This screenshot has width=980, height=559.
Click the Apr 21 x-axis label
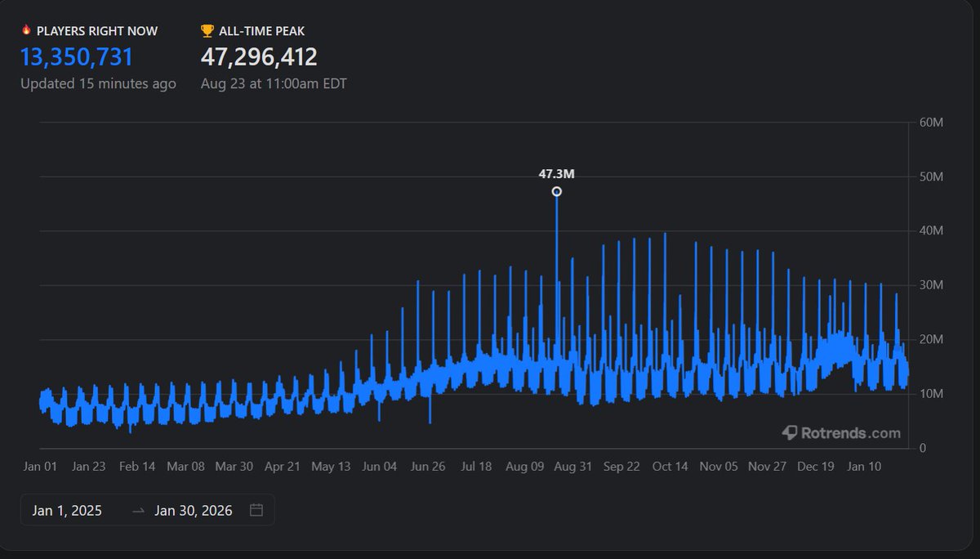(x=283, y=467)
